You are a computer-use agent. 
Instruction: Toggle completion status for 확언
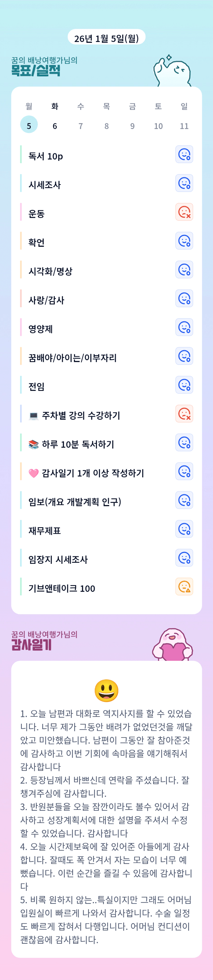(x=184, y=241)
